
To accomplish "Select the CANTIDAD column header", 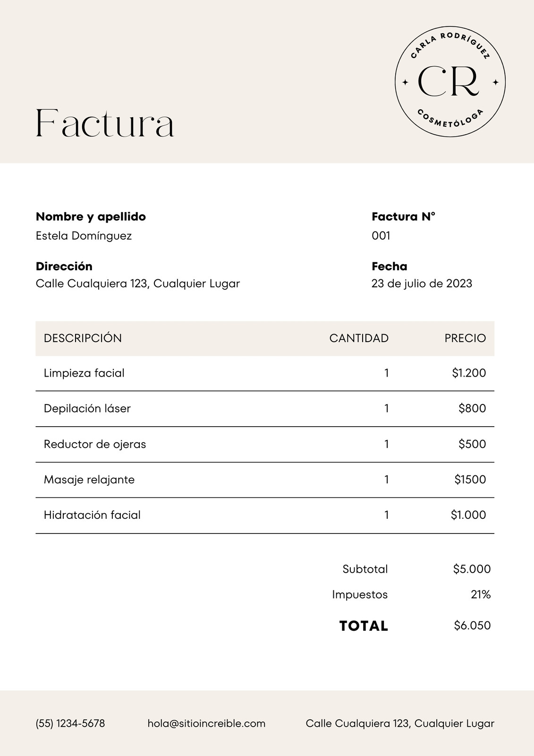I will tap(359, 338).
